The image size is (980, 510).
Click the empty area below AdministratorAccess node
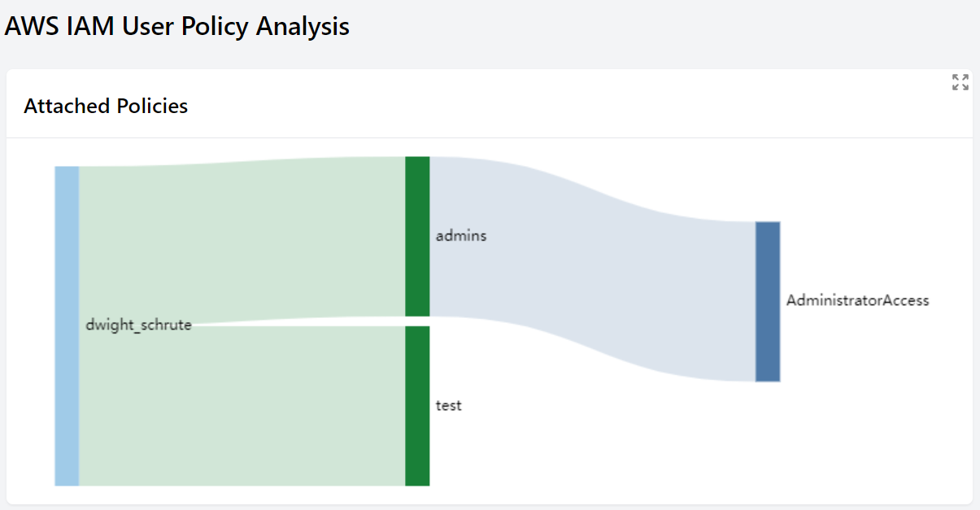point(768,439)
